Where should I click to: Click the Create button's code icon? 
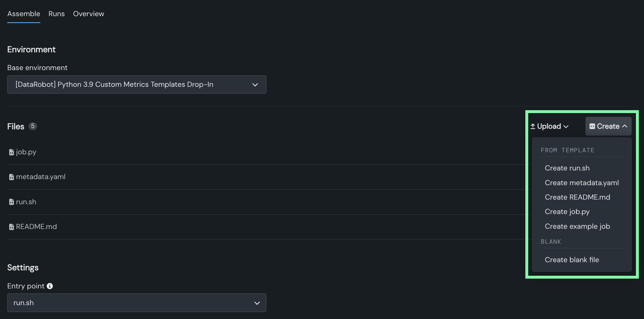[x=592, y=126]
